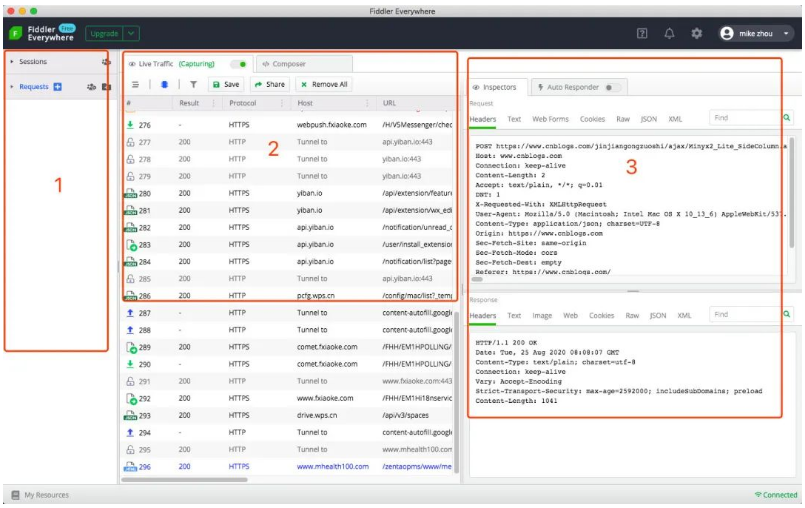This screenshot has height=508, width=805.
Task: Expand the Sessions tree section
Action: tap(13, 62)
